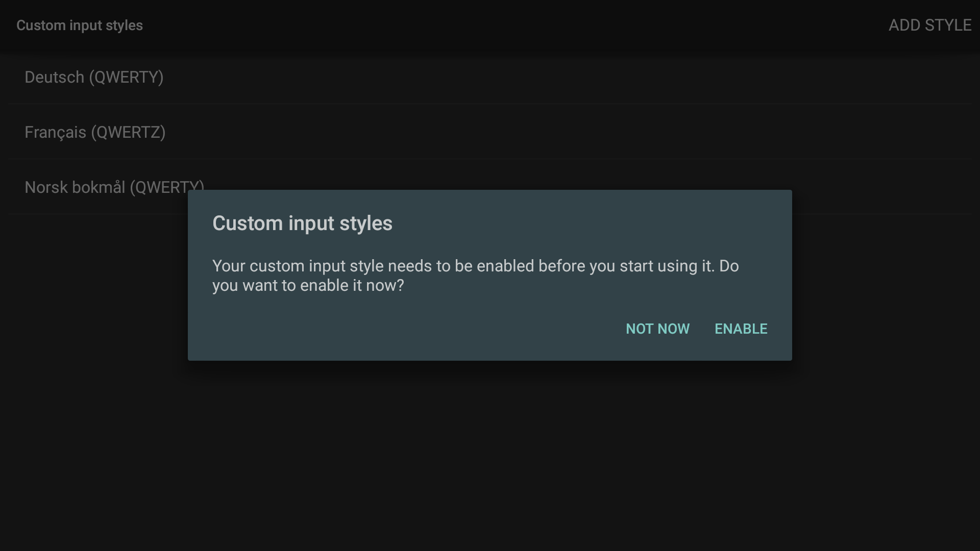This screenshot has height=551, width=980.
Task: Click ADD STYLE in the top bar
Action: [x=929, y=26]
